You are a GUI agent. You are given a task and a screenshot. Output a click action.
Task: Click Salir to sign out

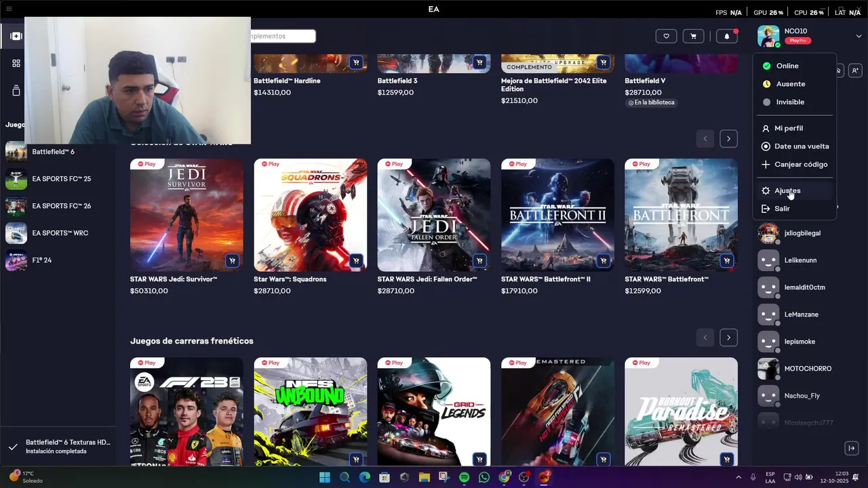point(794,209)
